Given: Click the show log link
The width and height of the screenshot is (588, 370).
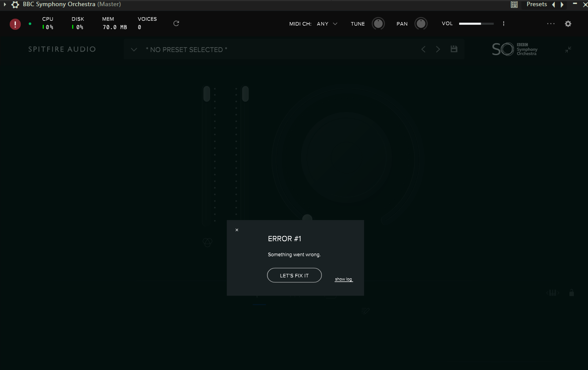Looking at the screenshot, I should pyautogui.click(x=343, y=279).
